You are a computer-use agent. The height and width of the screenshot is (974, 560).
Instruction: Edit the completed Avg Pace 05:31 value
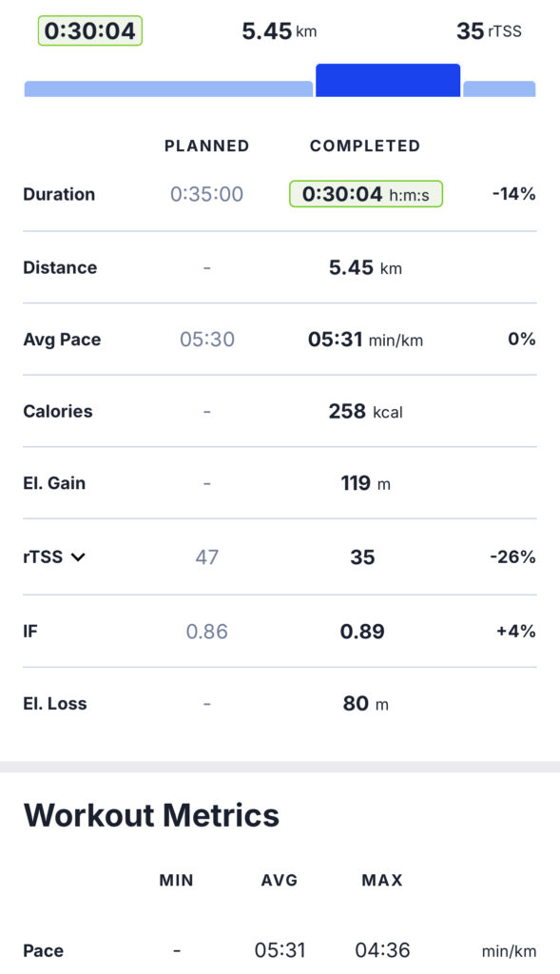[x=365, y=340]
